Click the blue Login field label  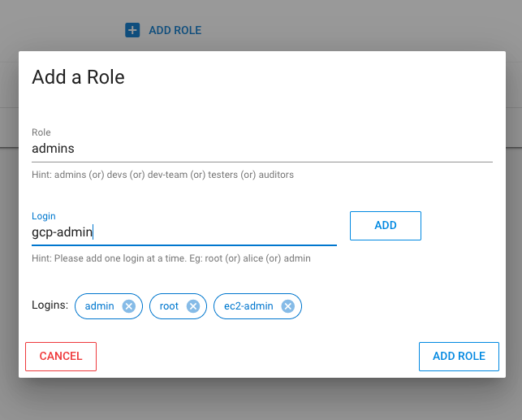coord(43,216)
